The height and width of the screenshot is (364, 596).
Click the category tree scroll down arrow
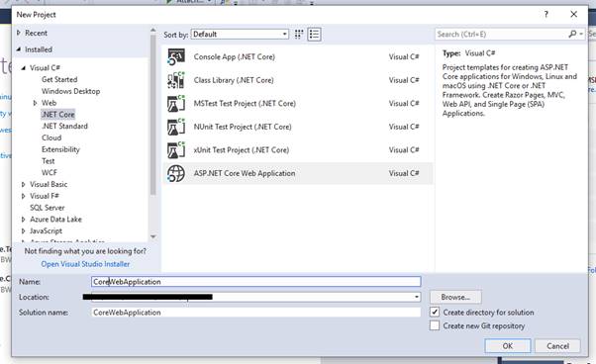153,236
